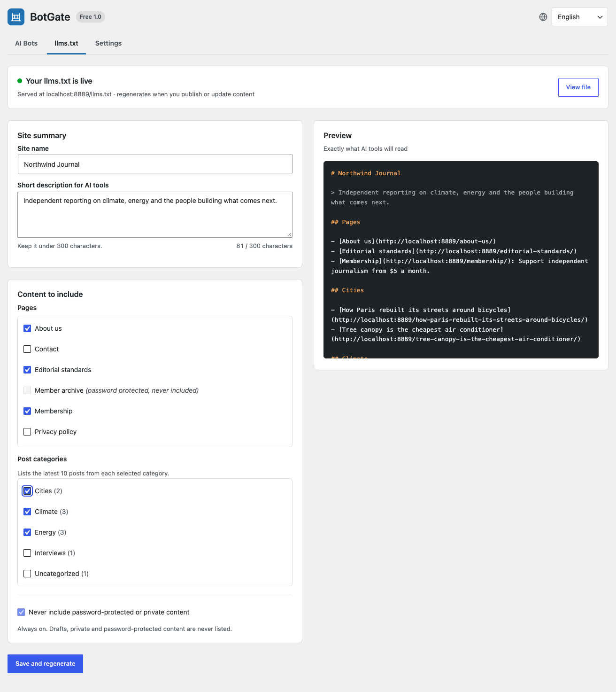Focus the short description textarea
The width and height of the screenshot is (616, 692).
[x=155, y=215]
